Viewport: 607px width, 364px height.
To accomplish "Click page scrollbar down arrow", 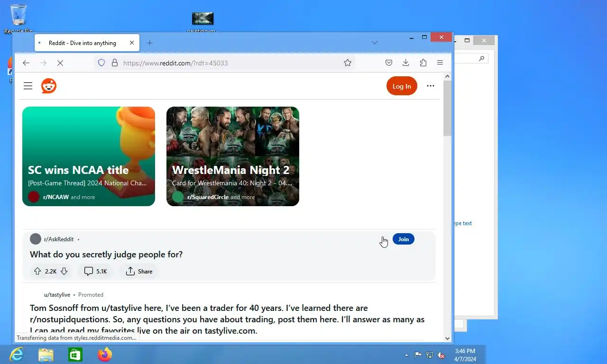I will [x=447, y=338].
